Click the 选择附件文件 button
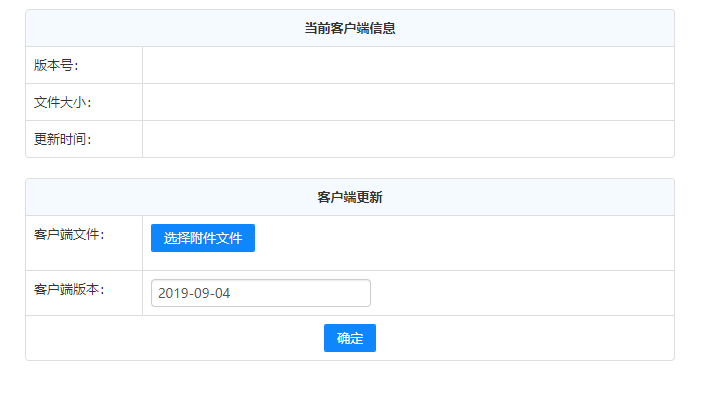Screen dimensions: 712x408 click(x=203, y=238)
